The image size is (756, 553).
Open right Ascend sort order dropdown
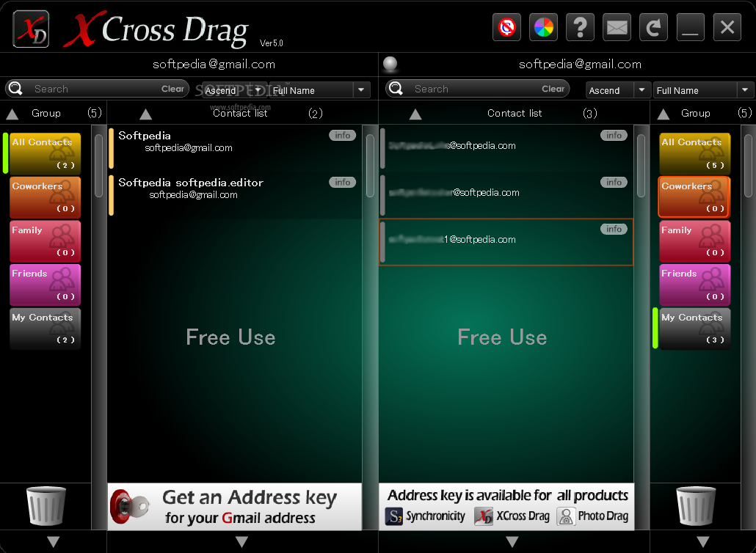pos(619,90)
